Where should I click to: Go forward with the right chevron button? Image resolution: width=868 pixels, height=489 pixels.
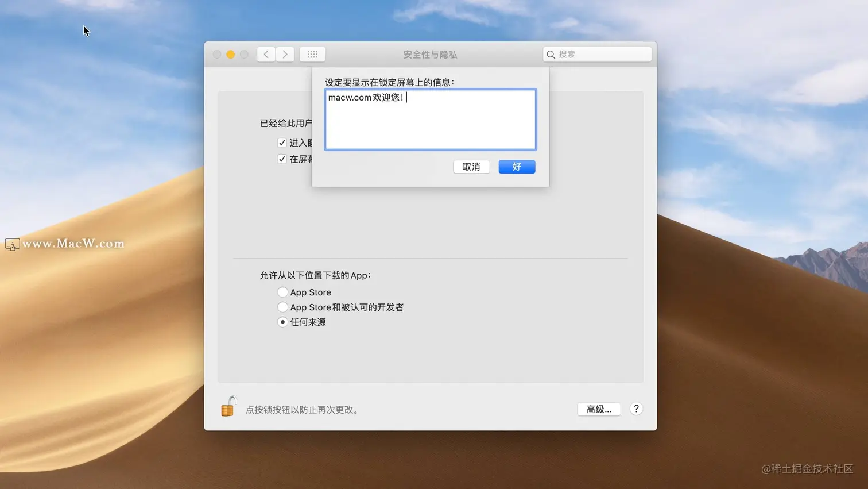(285, 54)
